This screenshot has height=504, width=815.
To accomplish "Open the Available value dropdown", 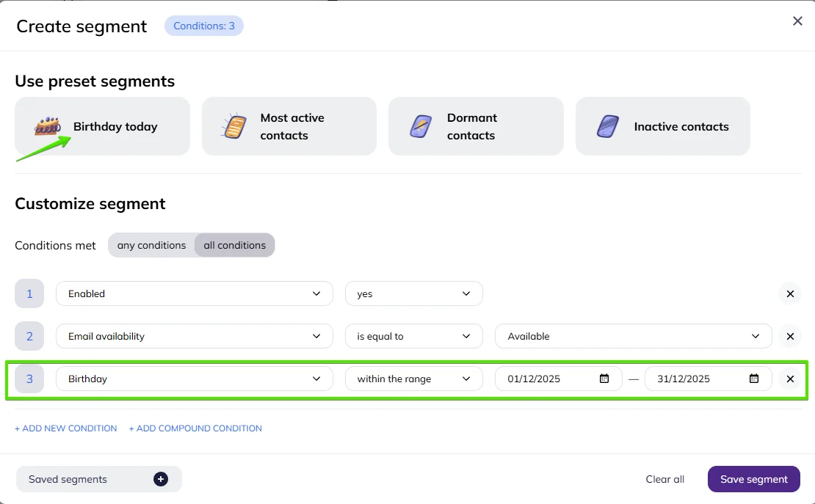I will click(x=633, y=336).
